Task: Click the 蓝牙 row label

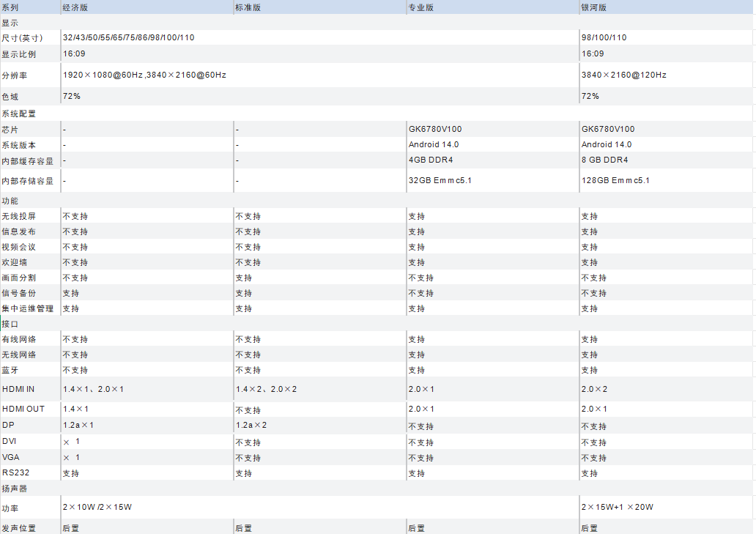Action: (x=10, y=371)
